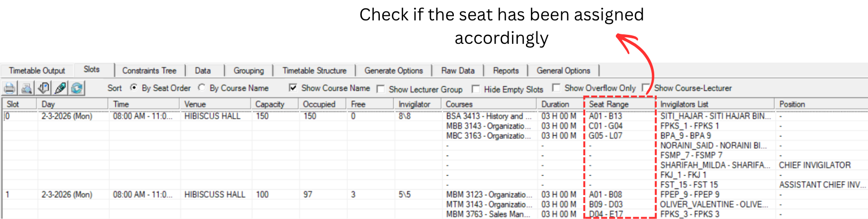868x219 pixels.
Task: Select invigilator FKJ_1 - FKJ 1
Action: tap(684, 175)
